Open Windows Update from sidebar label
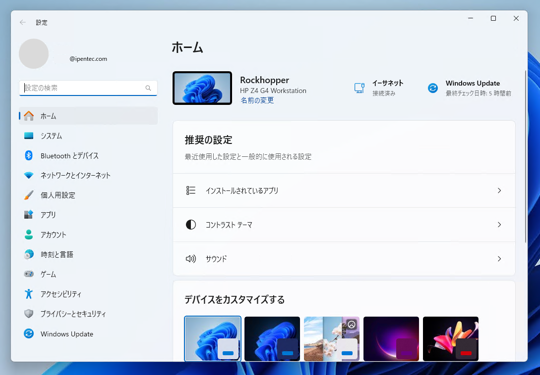540x375 pixels. tap(67, 334)
